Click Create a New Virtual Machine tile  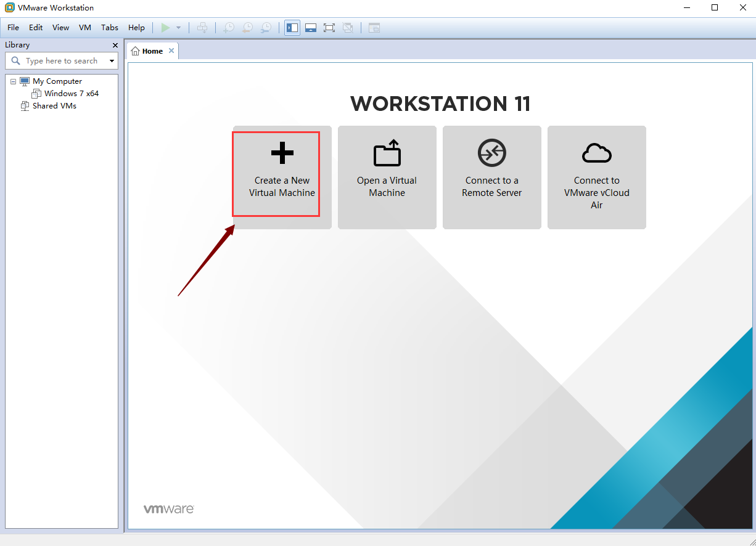[282, 177]
